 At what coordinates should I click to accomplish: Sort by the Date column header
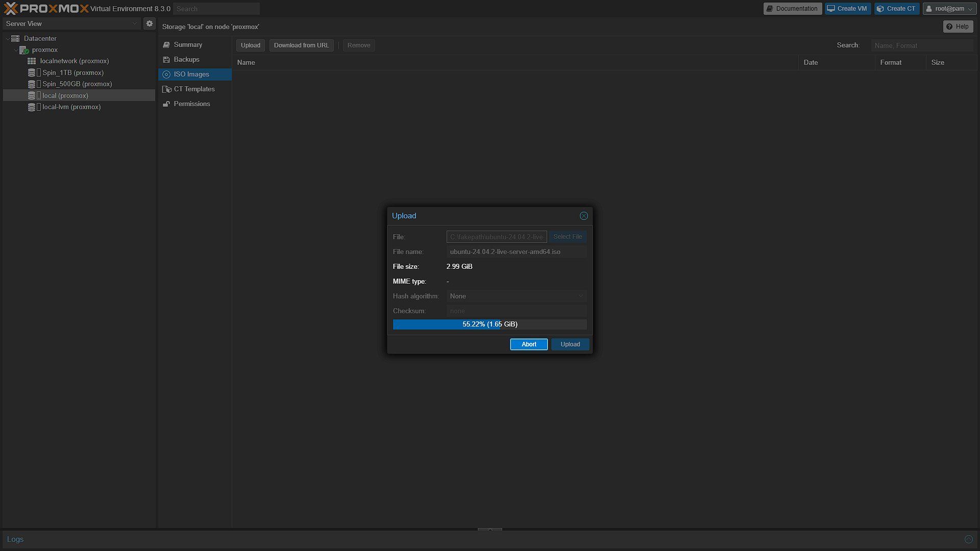[x=837, y=62]
